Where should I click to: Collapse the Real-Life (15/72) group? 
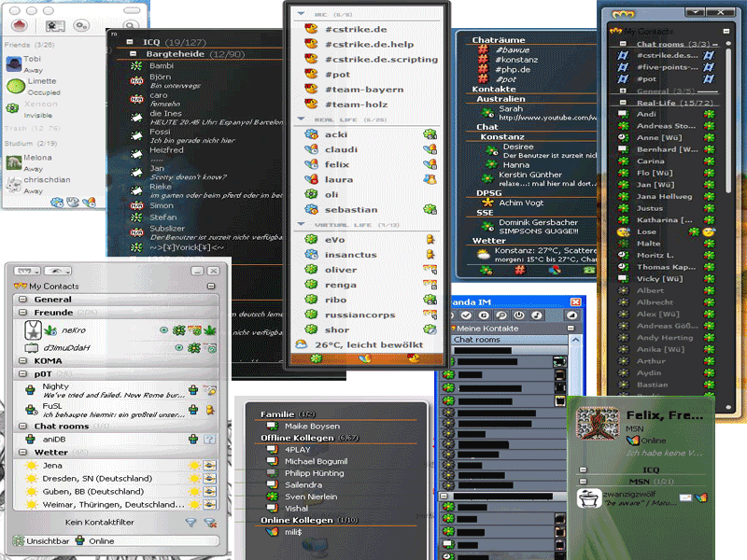[623, 103]
